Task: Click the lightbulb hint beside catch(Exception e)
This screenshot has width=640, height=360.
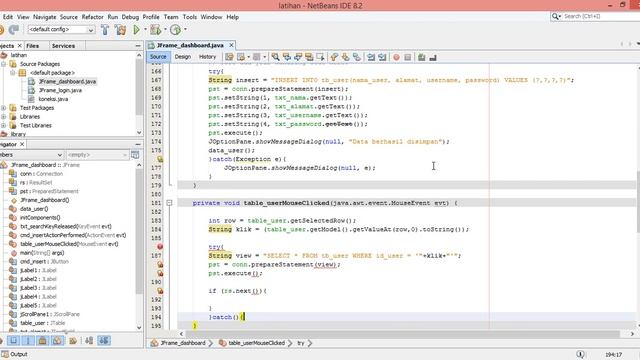Action: [x=160, y=159]
